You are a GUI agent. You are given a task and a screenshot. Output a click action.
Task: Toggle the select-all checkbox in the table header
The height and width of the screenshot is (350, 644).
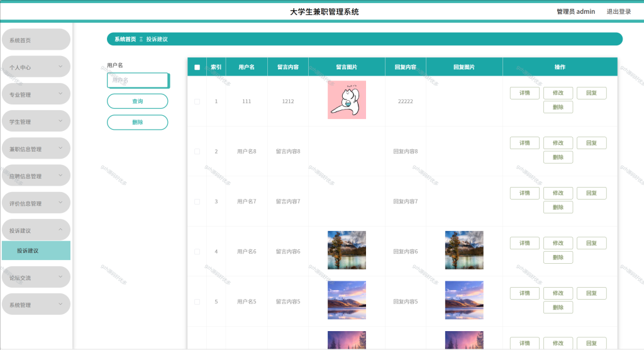pyautogui.click(x=197, y=67)
